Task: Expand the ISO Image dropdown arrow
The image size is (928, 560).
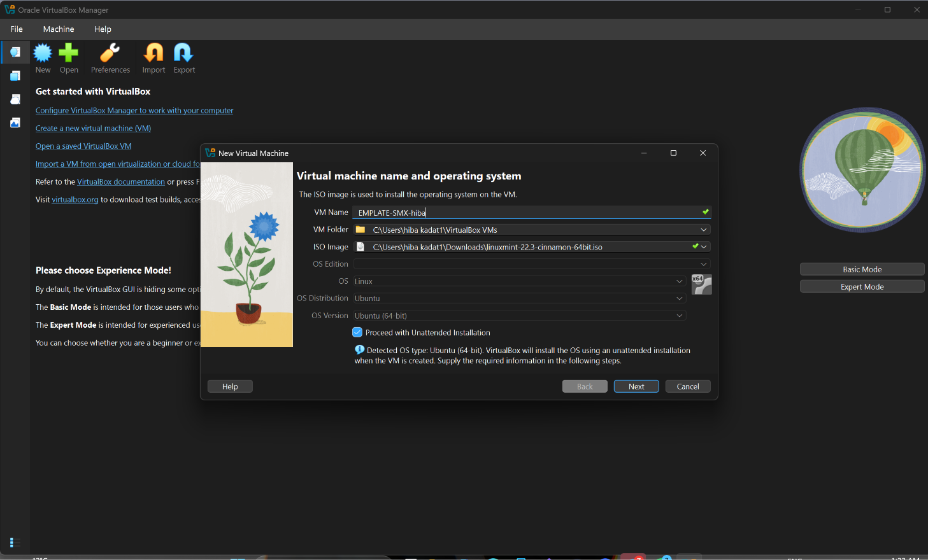Action: [x=704, y=247]
